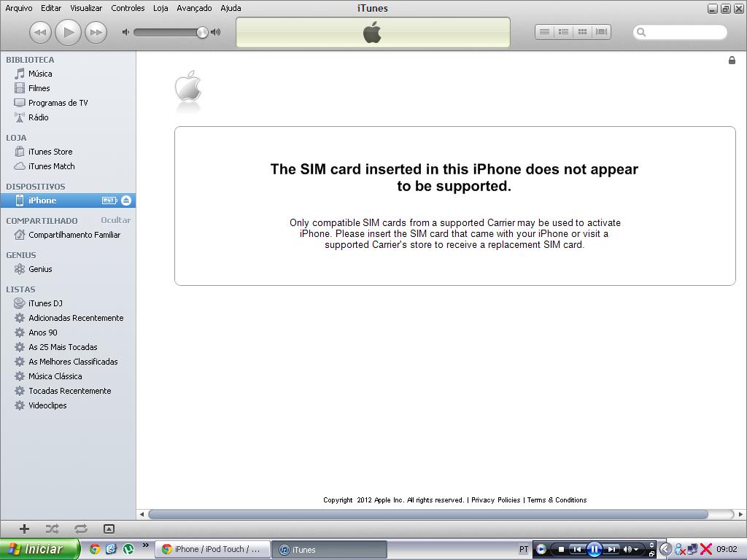The image size is (747, 560).
Task: Open the Loja menu
Action: tap(160, 8)
